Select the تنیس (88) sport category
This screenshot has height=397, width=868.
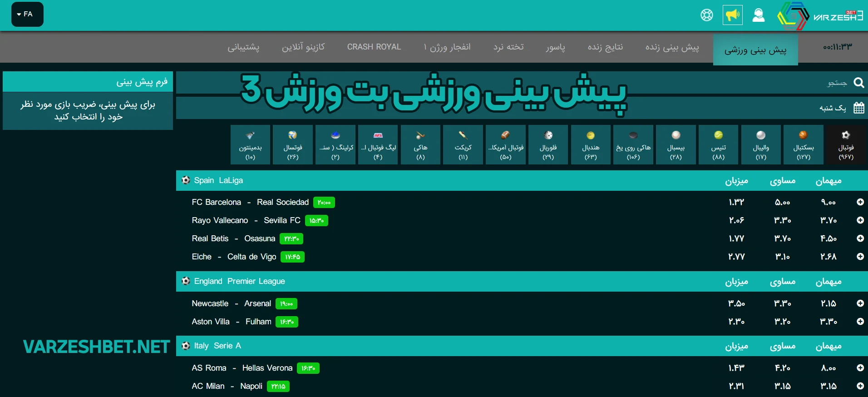(718, 144)
